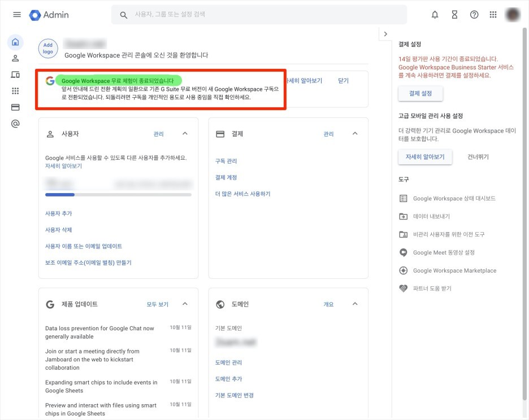Screen dimensions: 529x420
Task: Click 관리 on the 사용자 card
Action: (x=159, y=134)
